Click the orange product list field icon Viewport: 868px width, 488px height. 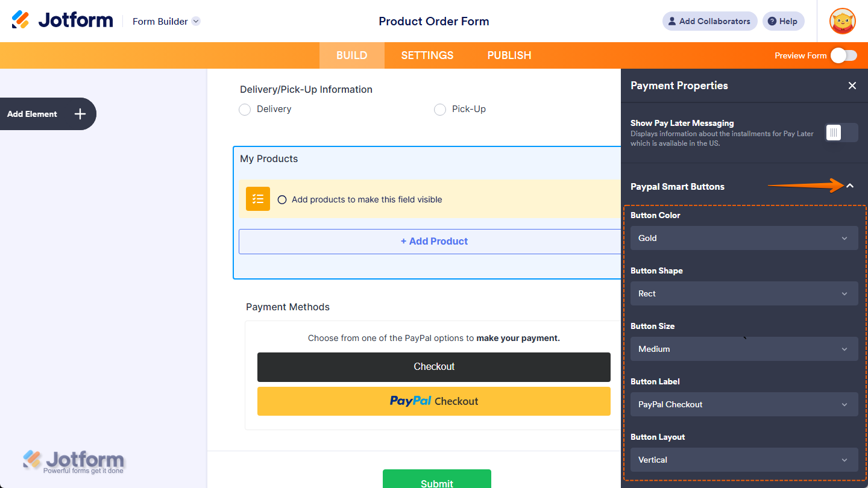click(257, 199)
